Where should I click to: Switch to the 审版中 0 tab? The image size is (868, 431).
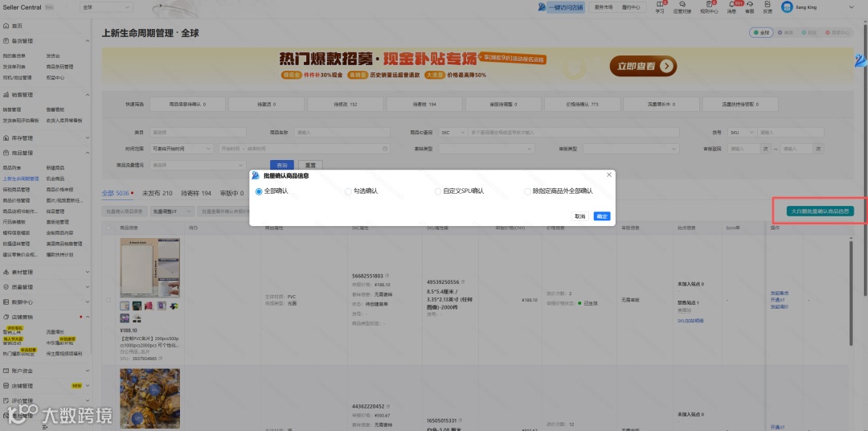click(231, 193)
